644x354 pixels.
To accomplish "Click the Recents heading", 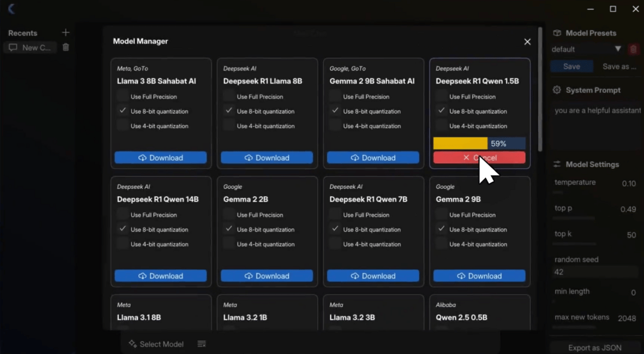I will pos(22,33).
